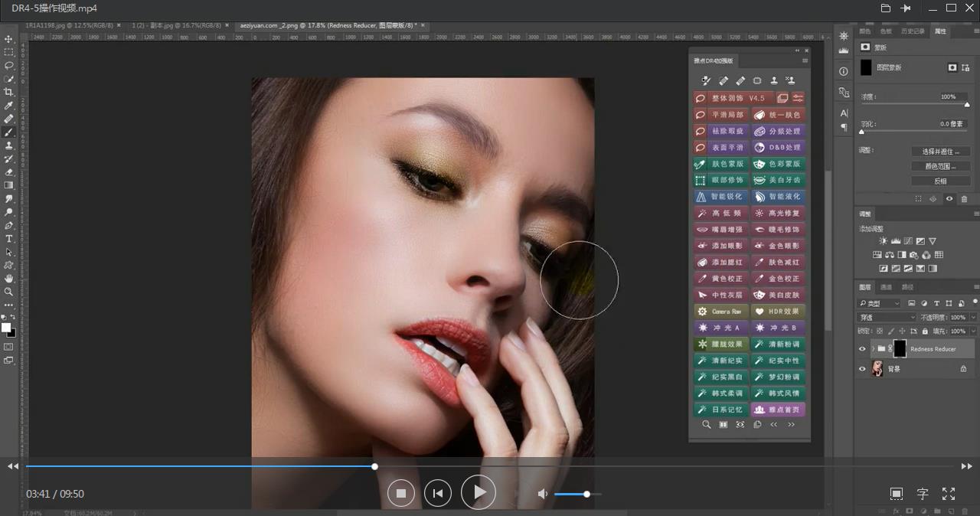
Task: Adjust the video volume slider
Action: 586,495
